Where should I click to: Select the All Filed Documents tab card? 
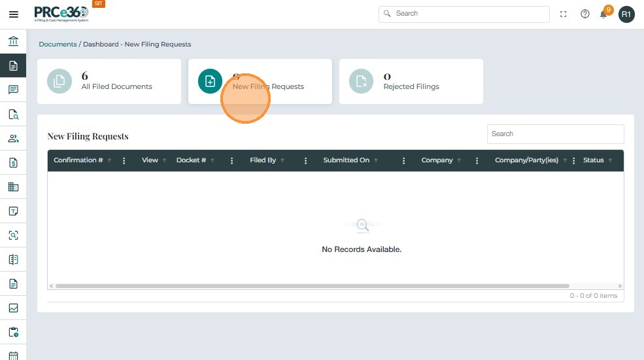(109, 81)
